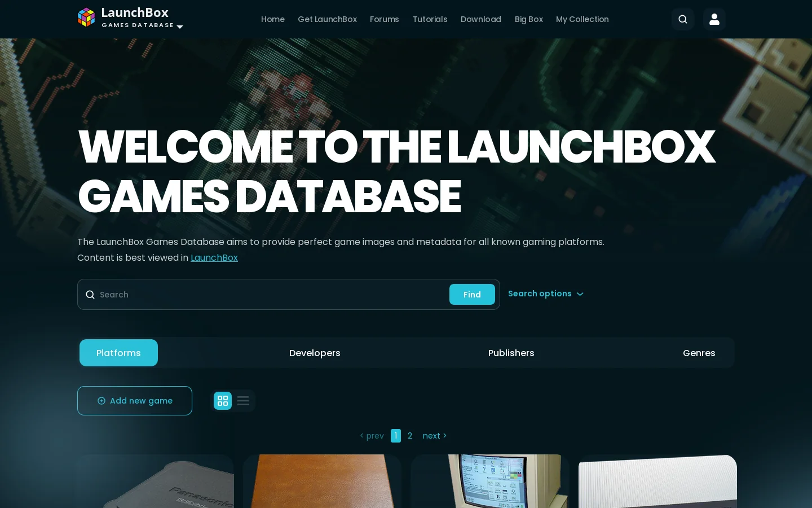Open Download navigation link
812x508 pixels.
(481, 19)
